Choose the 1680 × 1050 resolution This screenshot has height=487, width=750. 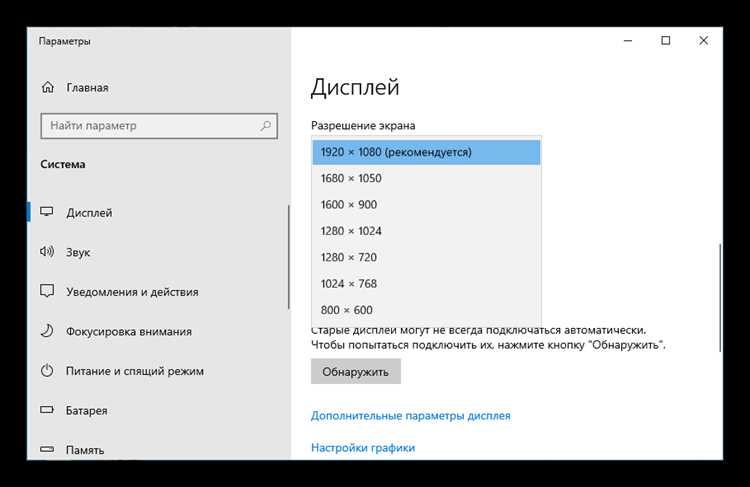(x=426, y=178)
